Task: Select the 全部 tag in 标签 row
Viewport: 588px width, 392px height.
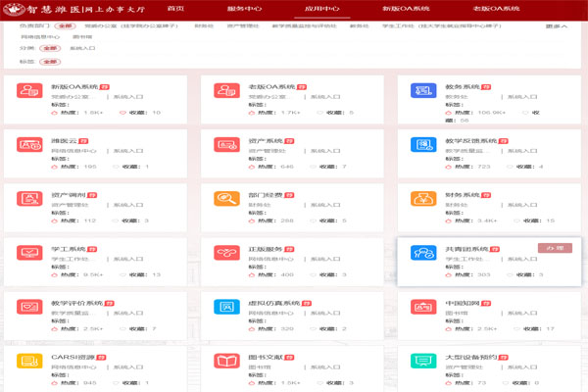Action: pyautogui.click(x=51, y=61)
